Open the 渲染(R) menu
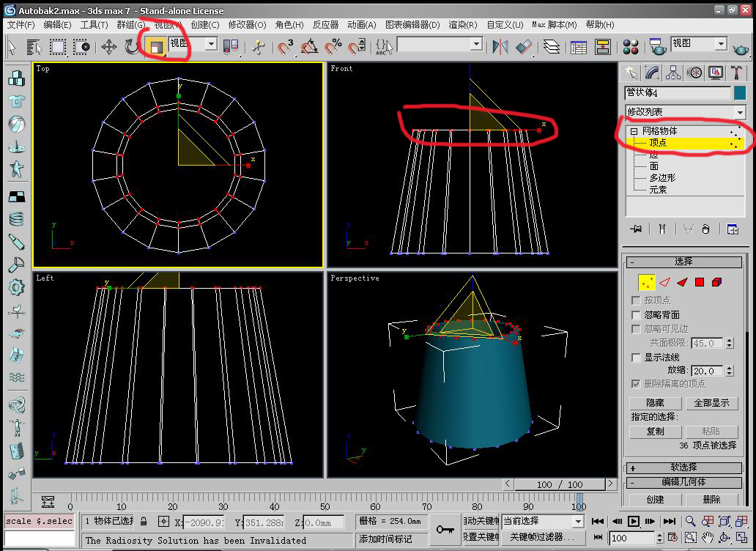Screen dimensions: 756x551 point(463,25)
